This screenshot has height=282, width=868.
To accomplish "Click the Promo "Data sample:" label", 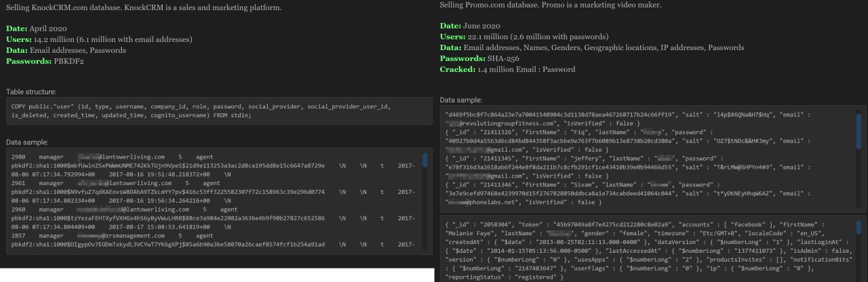I will tap(461, 100).
